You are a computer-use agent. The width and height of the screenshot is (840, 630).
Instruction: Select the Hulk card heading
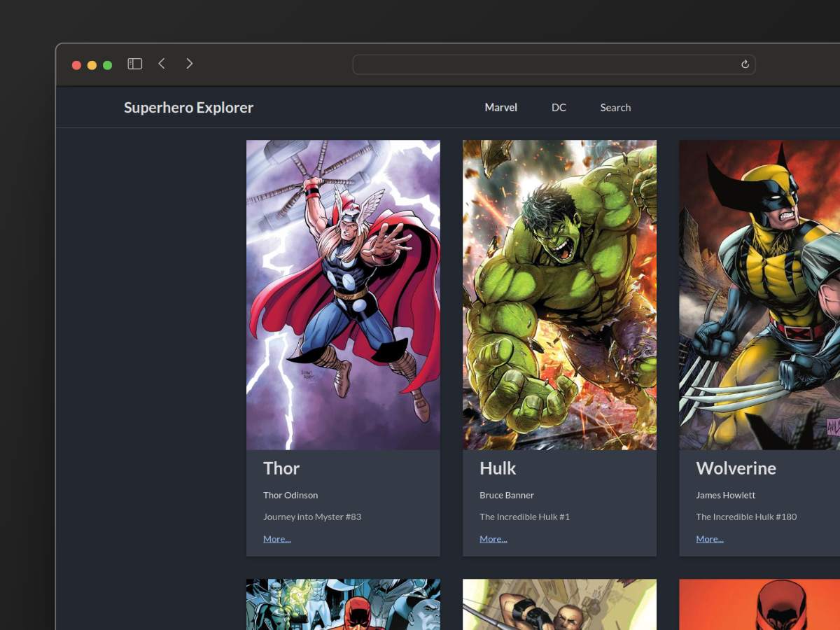point(498,468)
